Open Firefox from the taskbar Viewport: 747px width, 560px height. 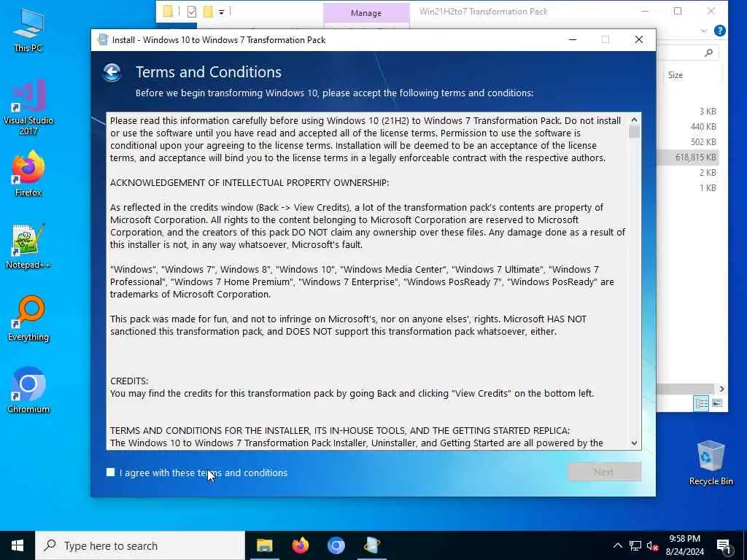coord(300,545)
